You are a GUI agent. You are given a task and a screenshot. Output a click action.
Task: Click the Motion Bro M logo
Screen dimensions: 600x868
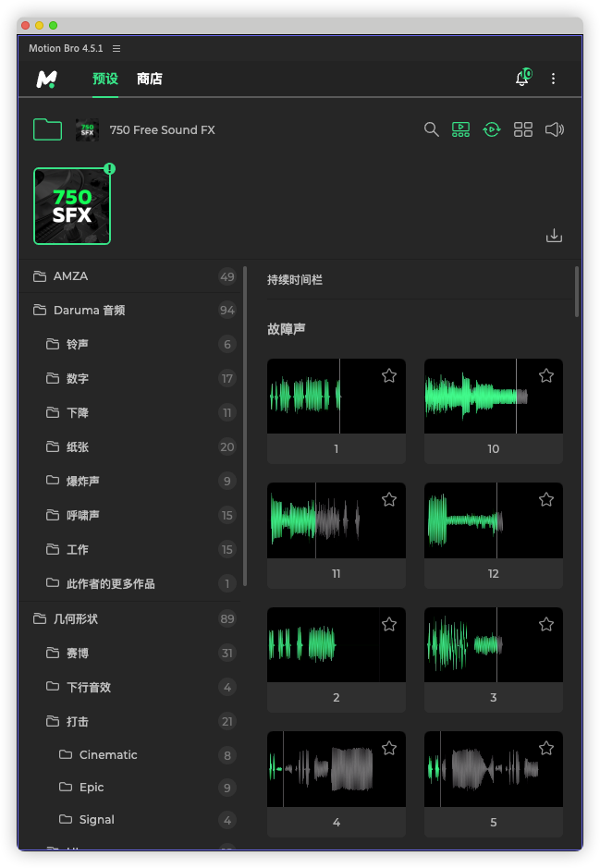coord(46,79)
